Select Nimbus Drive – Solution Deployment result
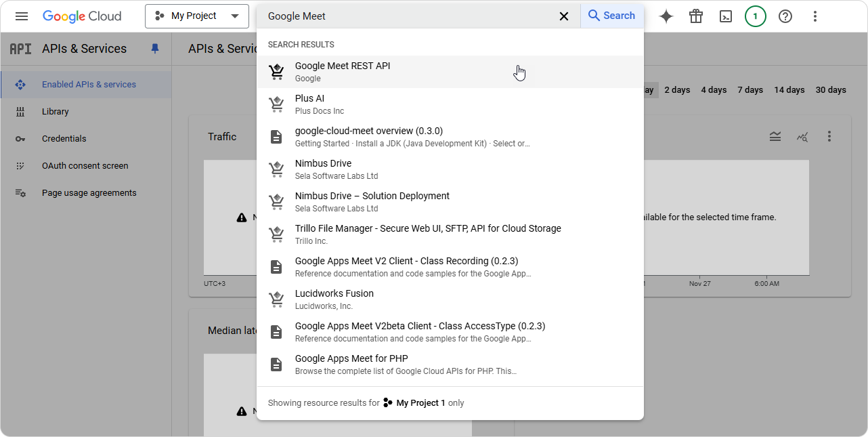The height and width of the screenshot is (437, 868). [450, 202]
